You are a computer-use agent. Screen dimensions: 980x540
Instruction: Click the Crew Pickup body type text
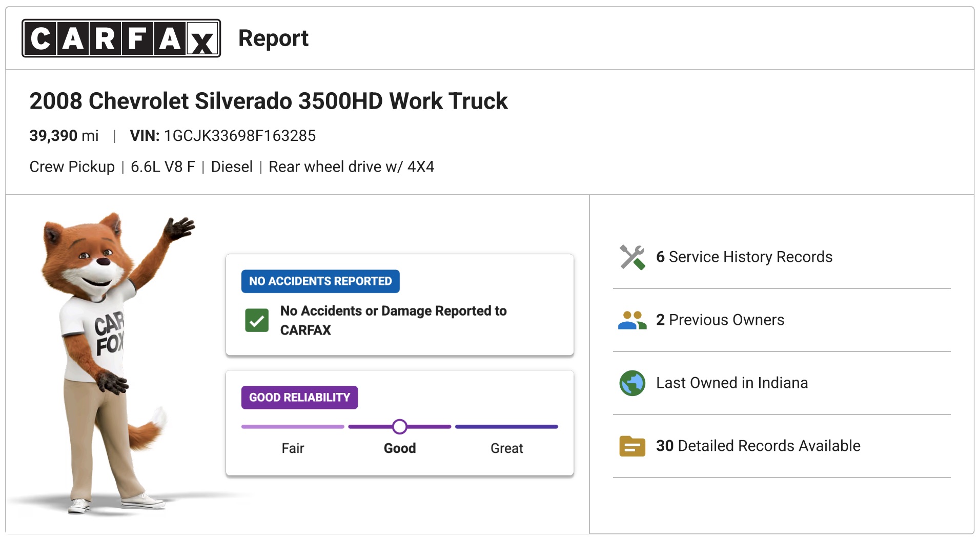(72, 167)
